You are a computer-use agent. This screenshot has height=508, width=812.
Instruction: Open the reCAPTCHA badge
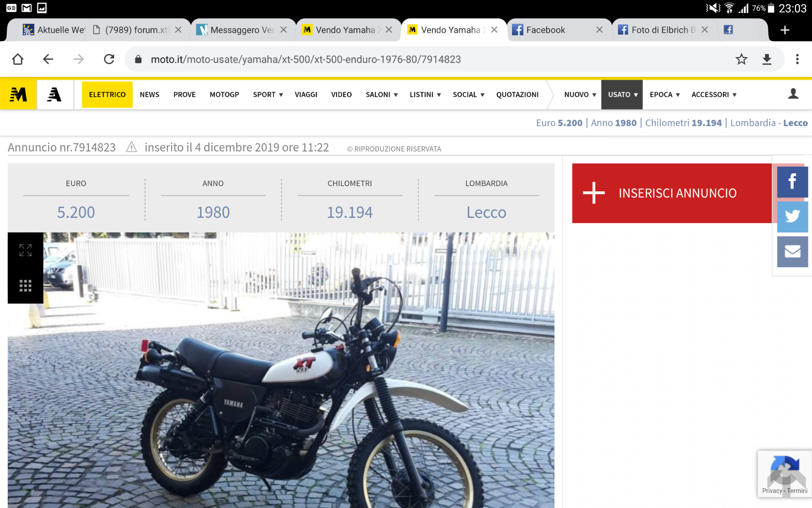point(784,473)
